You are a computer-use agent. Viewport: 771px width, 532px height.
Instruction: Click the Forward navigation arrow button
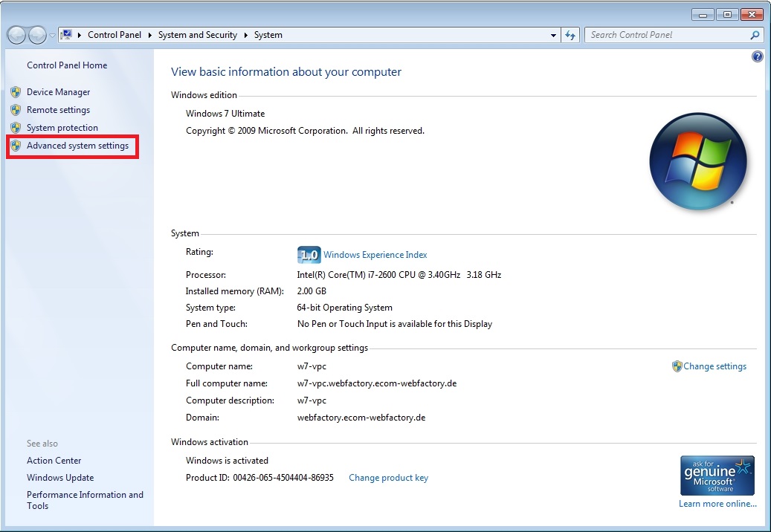tap(37, 35)
